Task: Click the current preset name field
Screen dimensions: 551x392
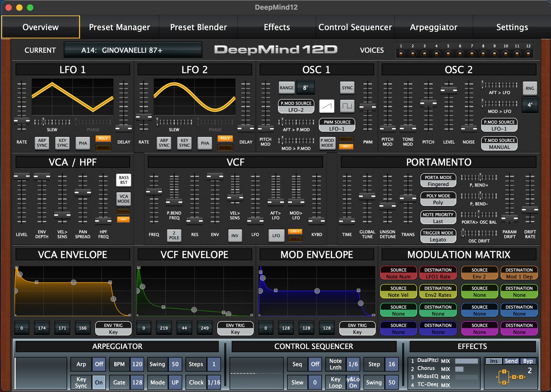Action: pos(133,50)
